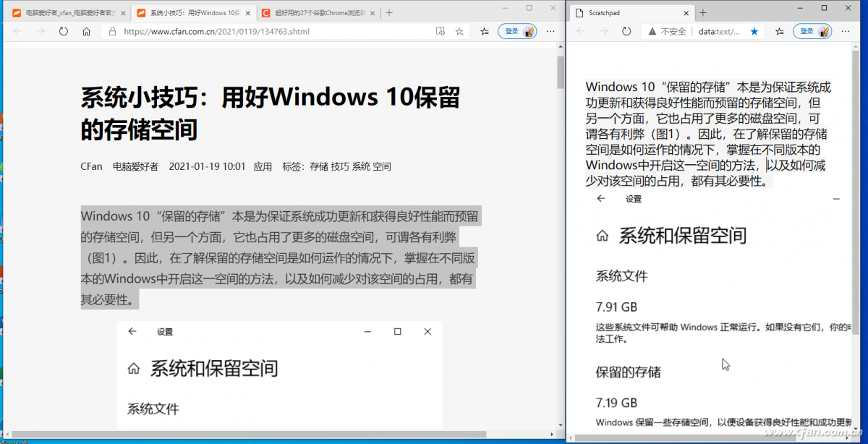Click pasted paragraph text in Scratchpad
Image resolution: width=868 pixels, height=444 pixels.
pos(709,134)
